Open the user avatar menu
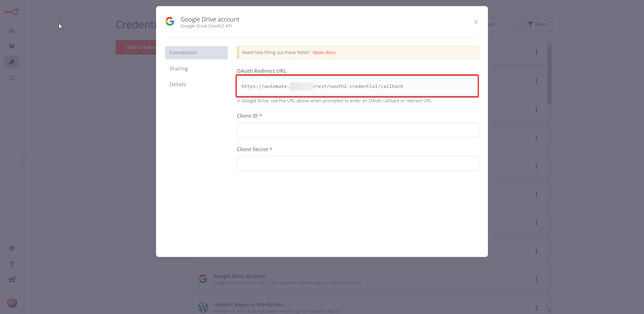Image resolution: width=644 pixels, height=314 pixels. click(x=12, y=303)
